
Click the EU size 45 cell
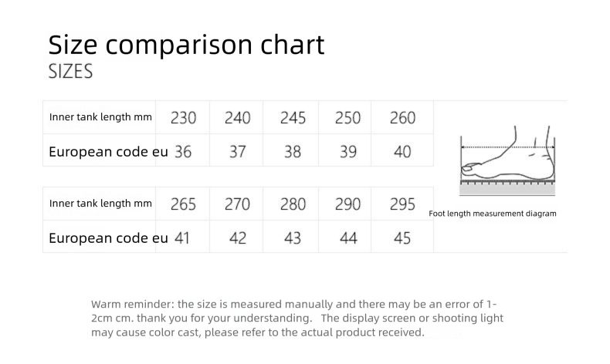pos(402,238)
